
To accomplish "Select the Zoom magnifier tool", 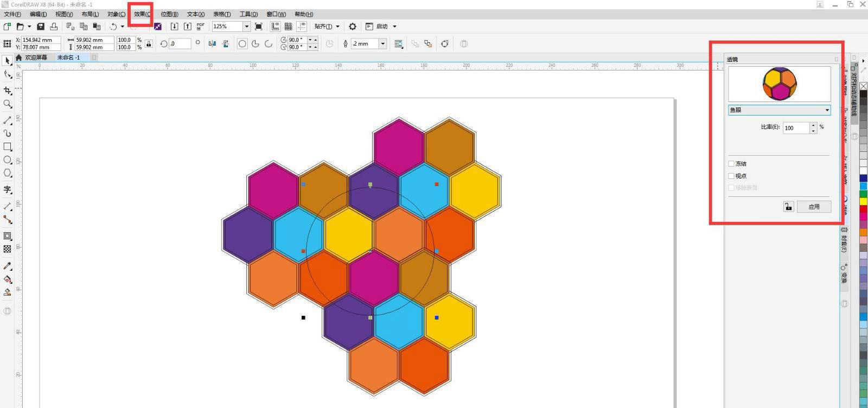I will (x=8, y=104).
